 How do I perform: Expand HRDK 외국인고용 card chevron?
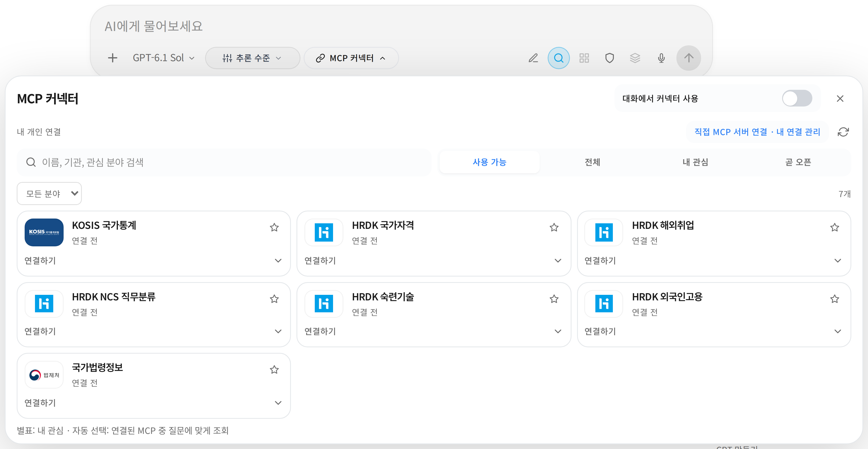pos(838,331)
